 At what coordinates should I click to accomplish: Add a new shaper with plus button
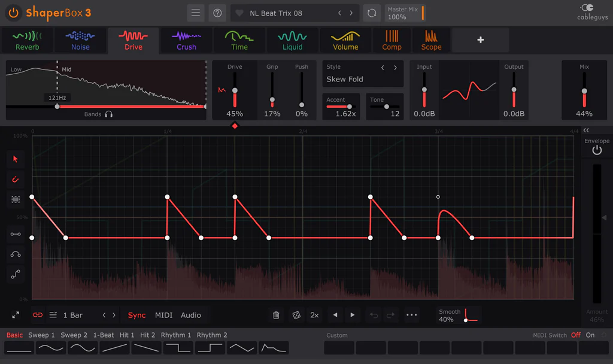(481, 40)
